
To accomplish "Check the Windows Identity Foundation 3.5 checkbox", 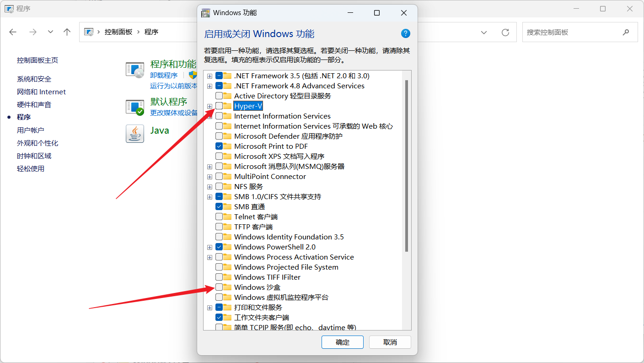I will [219, 237].
